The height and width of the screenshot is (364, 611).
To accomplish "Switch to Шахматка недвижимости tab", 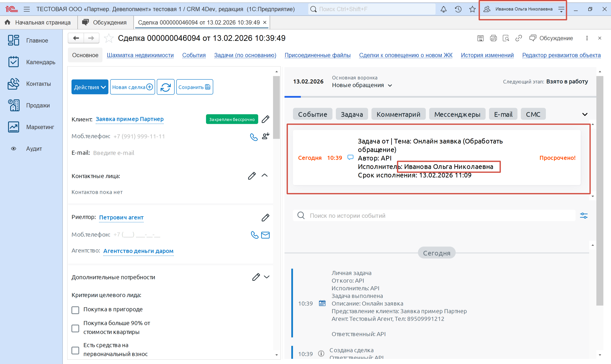I will (140, 55).
